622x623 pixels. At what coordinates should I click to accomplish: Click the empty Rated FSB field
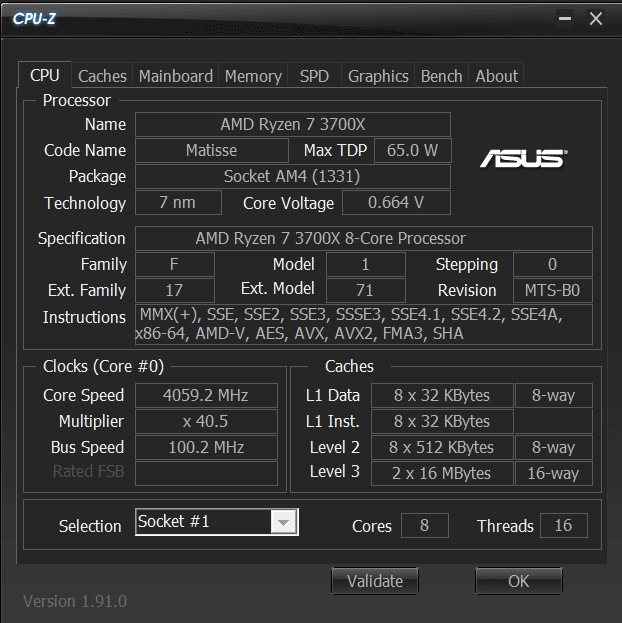[x=206, y=473]
